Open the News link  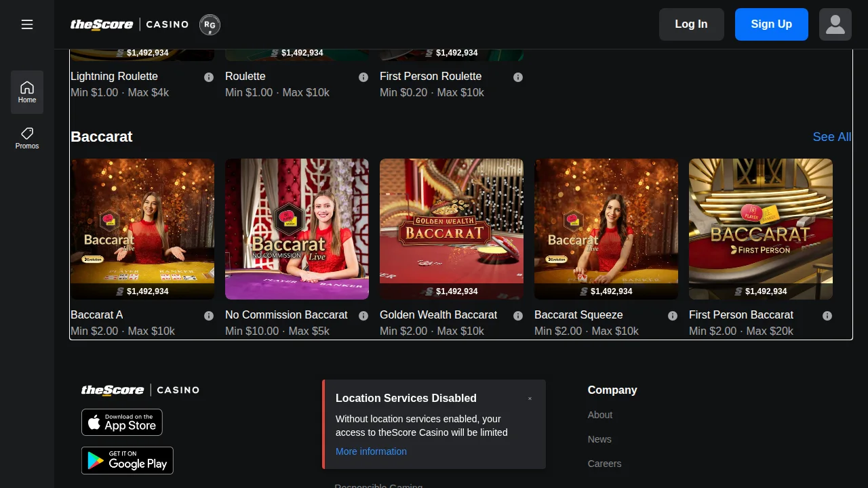pos(599,439)
